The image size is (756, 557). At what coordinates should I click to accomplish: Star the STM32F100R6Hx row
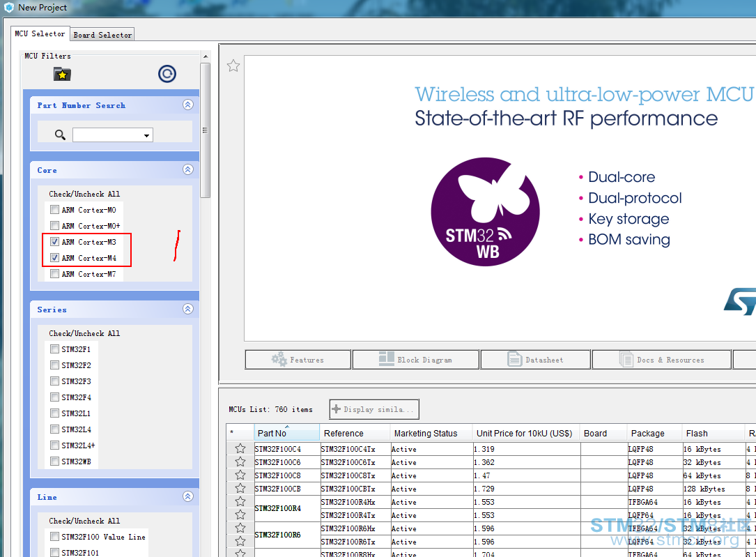point(240,528)
